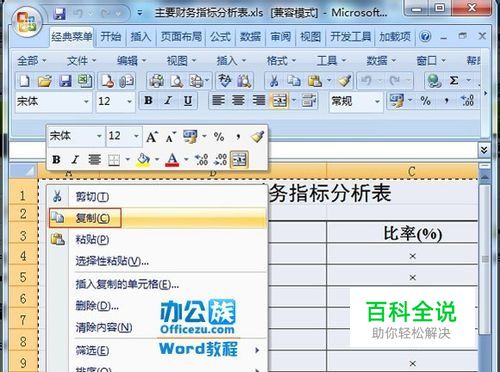Apply percent style in main toolbar
This screenshot has height=372, width=500.
point(425,101)
